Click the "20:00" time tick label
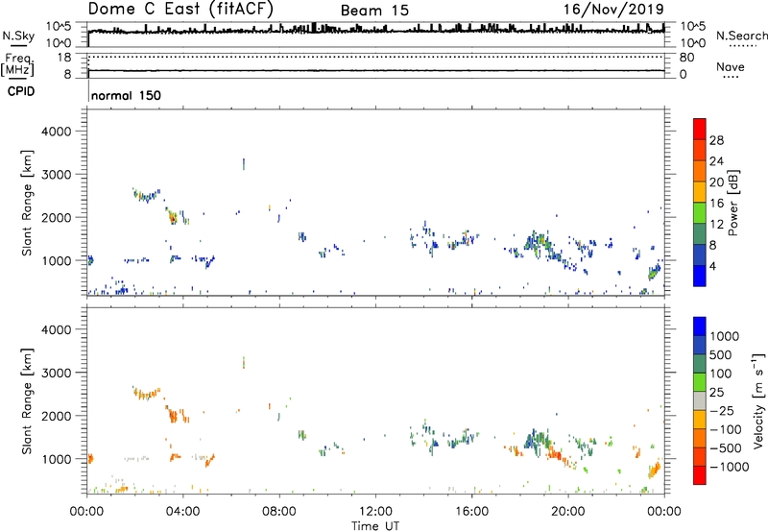 [568, 512]
